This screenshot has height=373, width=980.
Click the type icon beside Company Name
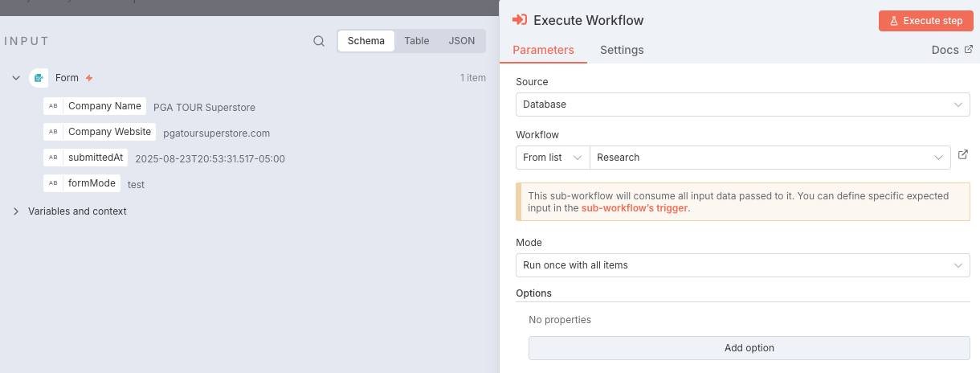(53, 106)
